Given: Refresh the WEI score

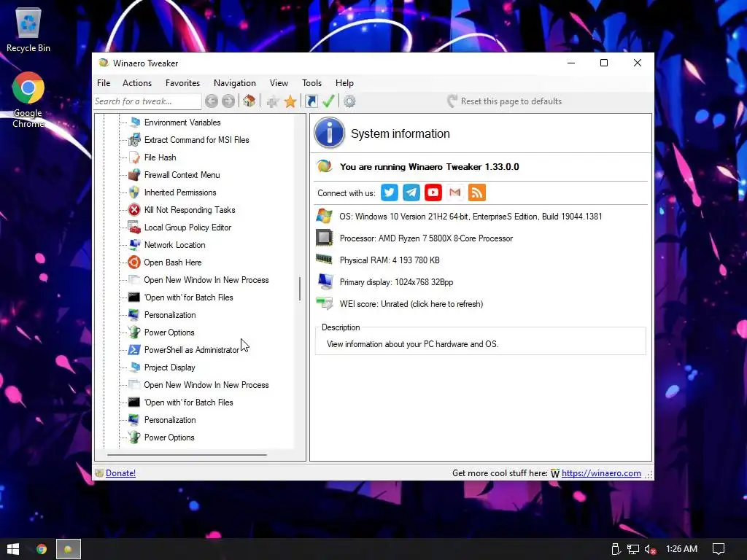Looking at the screenshot, I should (x=411, y=304).
